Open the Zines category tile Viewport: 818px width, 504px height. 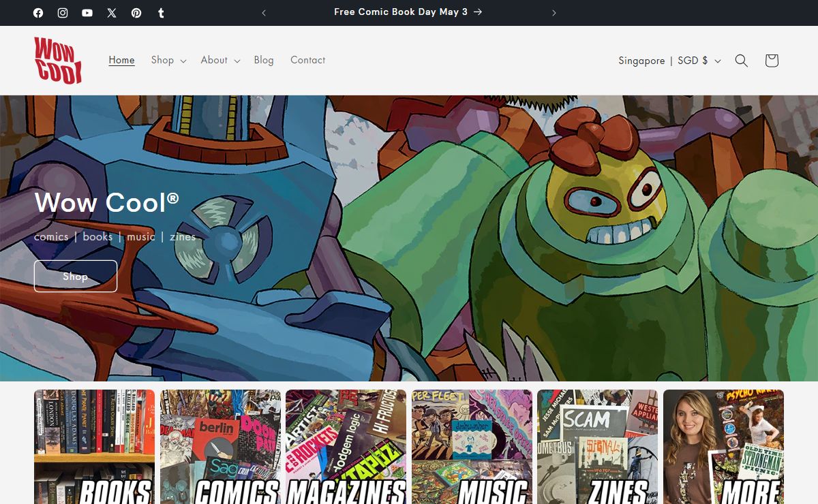tap(597, 447)
